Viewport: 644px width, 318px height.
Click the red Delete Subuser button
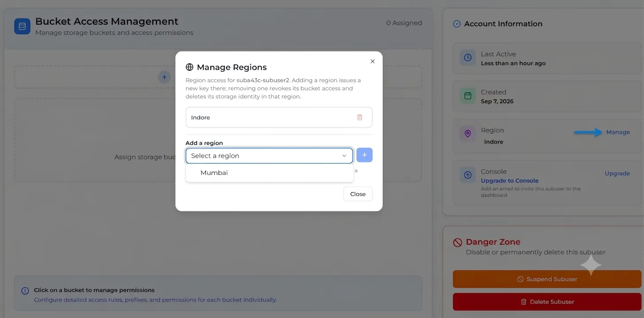[x=547, y=302]
